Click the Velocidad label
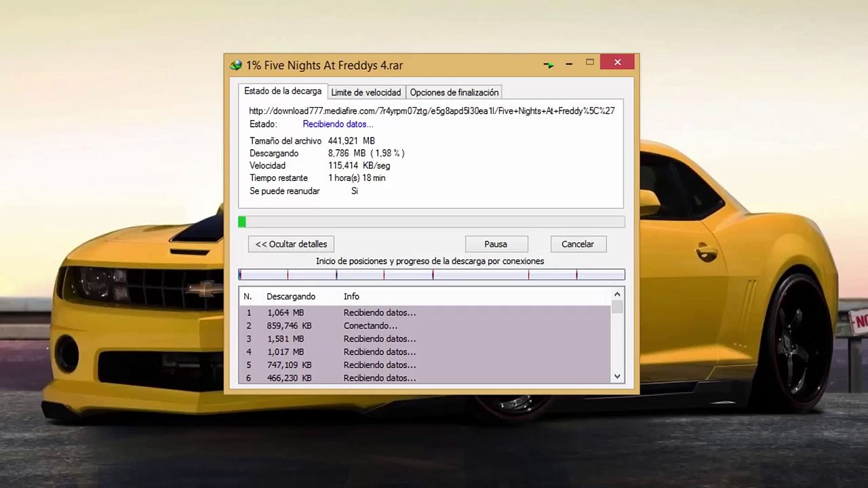The height and width of the screenshot is (488, 868). [x=267, y=165]
